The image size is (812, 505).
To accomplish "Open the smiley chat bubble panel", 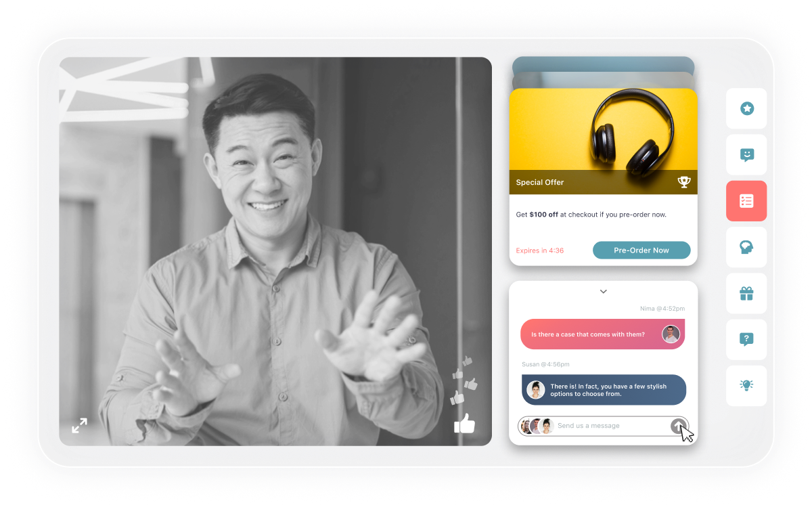I will click(x=746, y=155).
